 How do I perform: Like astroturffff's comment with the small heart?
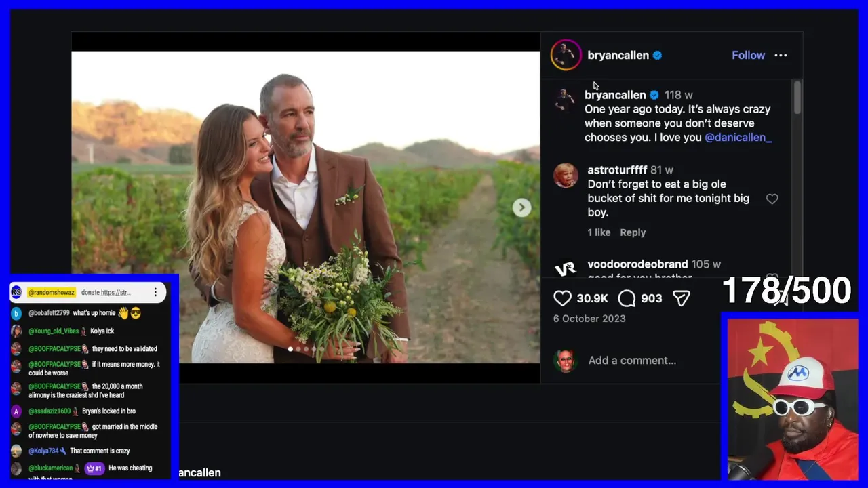pyautogui.click(x=772, y=199)
